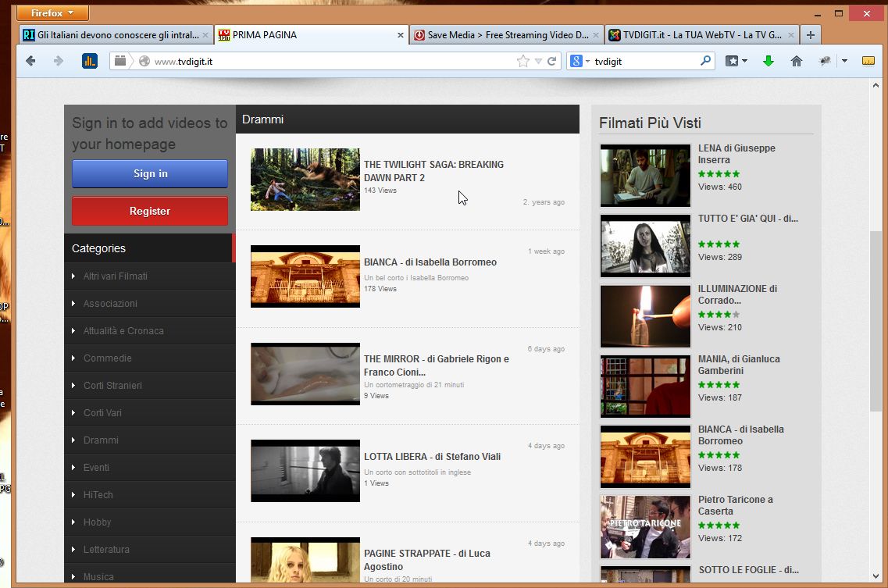Image resolution: width=888 pixels, height=588 pixels.
Task: Open LOTTA LIBERA - di Stefano Viali
Action: 432,457
